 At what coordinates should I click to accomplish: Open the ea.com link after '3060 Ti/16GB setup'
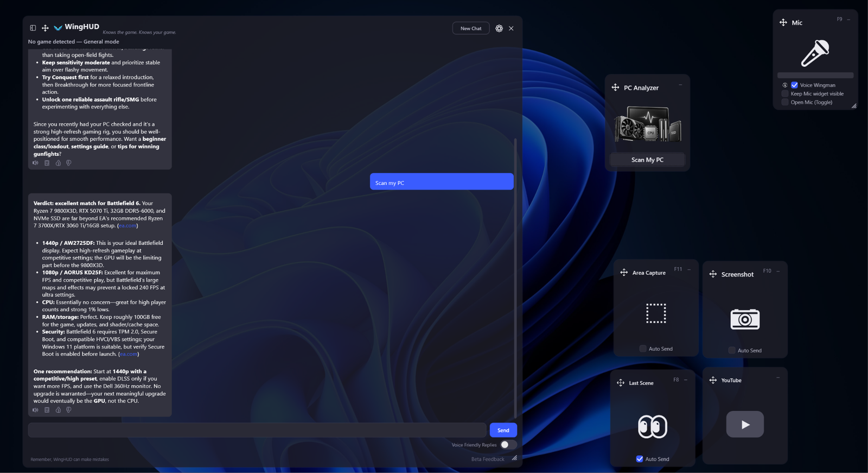tap(127, 225)
